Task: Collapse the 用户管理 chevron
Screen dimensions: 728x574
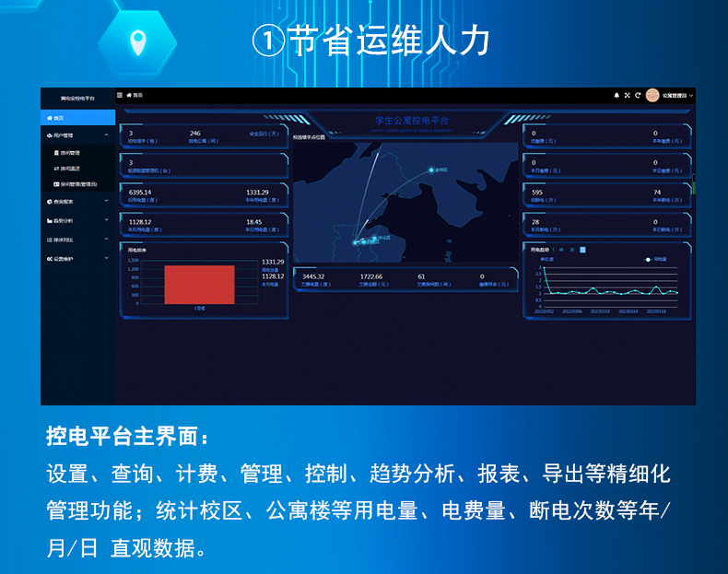Action: 106,135
